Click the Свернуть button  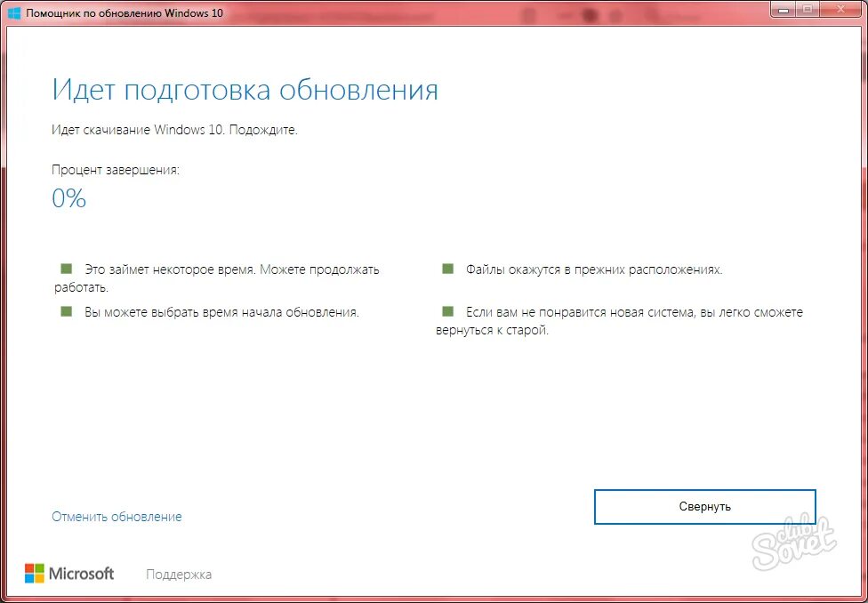(704, 507)
